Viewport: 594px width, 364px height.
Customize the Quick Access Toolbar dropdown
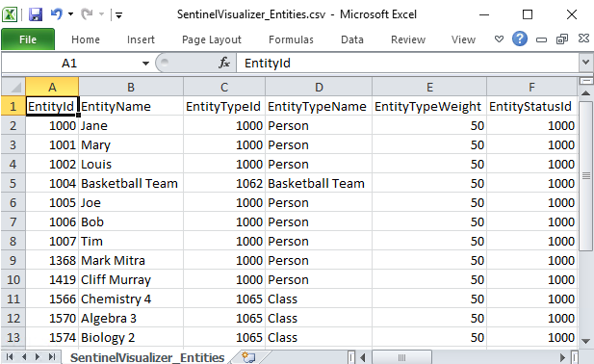[119, 15]
